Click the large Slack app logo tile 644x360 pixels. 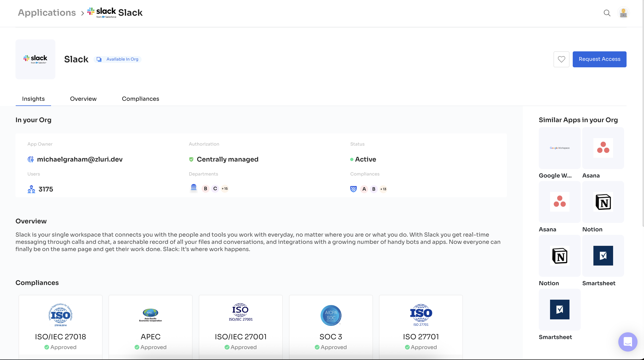(35, 59)
